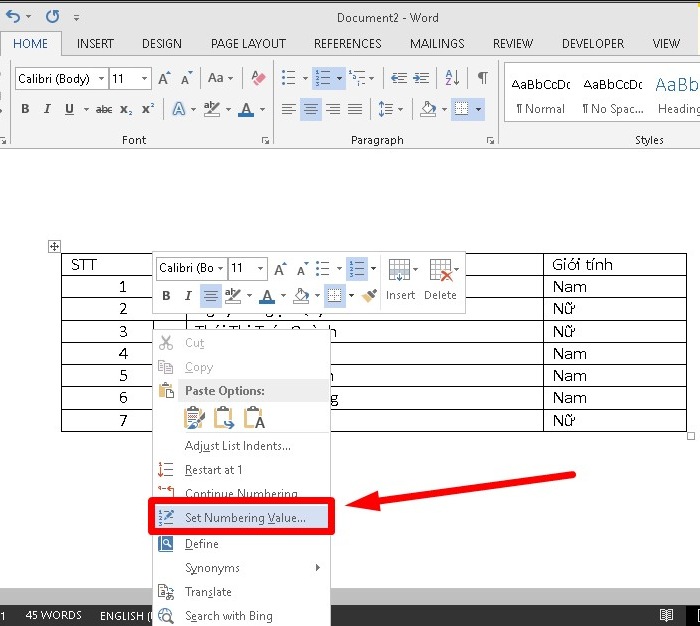This screenshot has height=626, width=700.
Task: Toggle Strikethrough abc button
Action: pyautogui.click(x=104, y=109)
